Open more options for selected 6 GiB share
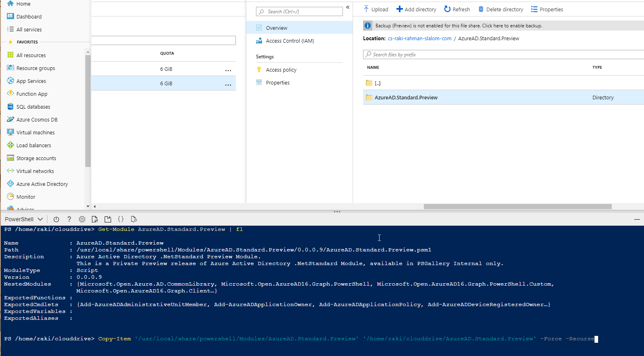Viewport: 644px width, 356px height. pos(228,84)
